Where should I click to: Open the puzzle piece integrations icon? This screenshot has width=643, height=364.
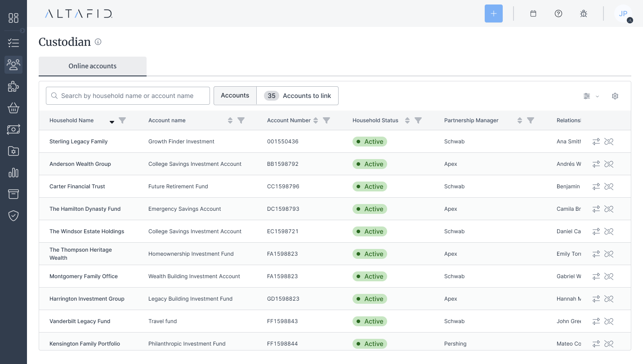(13, 86)
